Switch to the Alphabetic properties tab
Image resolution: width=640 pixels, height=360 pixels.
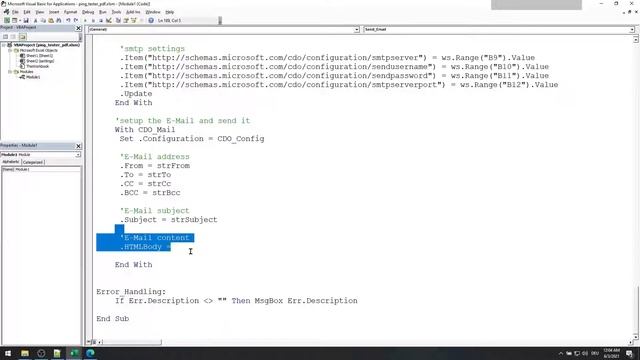coord(11,162)
